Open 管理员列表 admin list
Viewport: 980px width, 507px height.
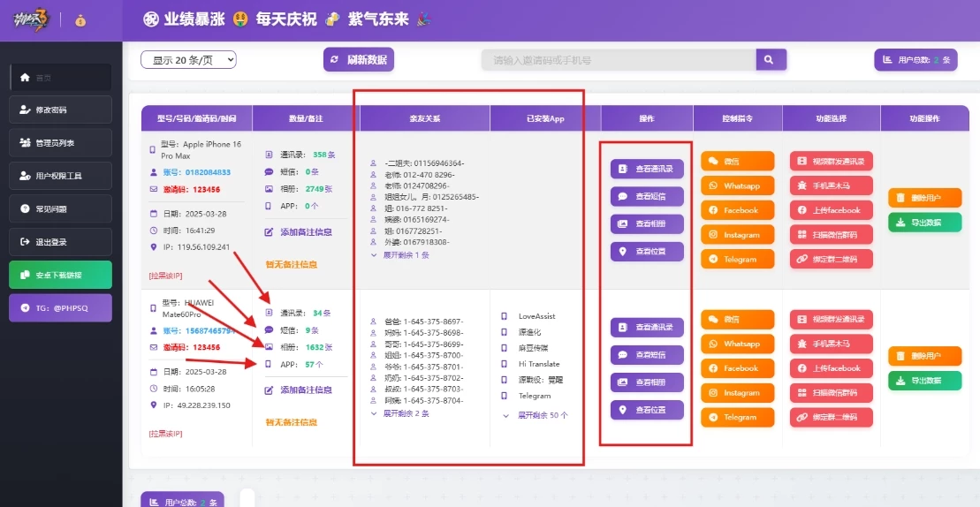(60, 143)
